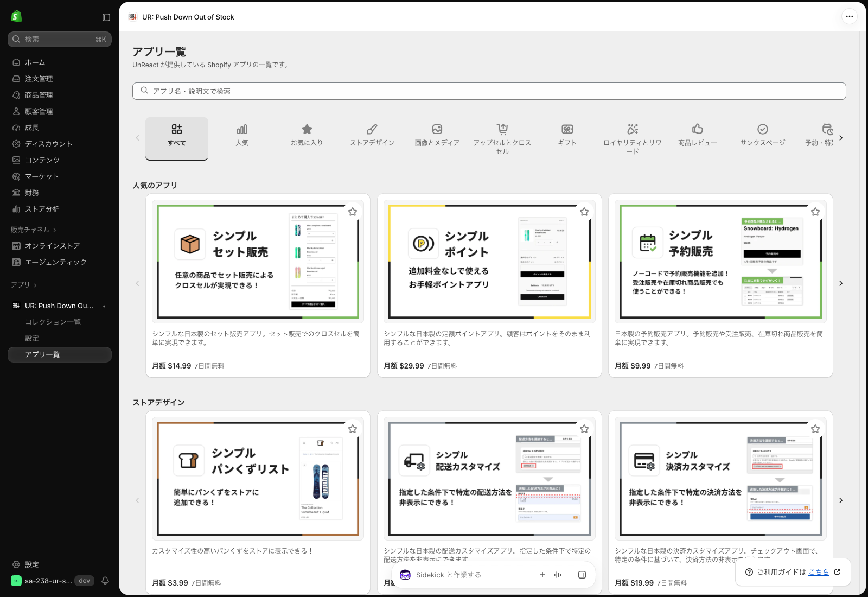868x597 pixels.
Task: Star the シンプル決済カスタマイズ app
Action: pos(815,429)
